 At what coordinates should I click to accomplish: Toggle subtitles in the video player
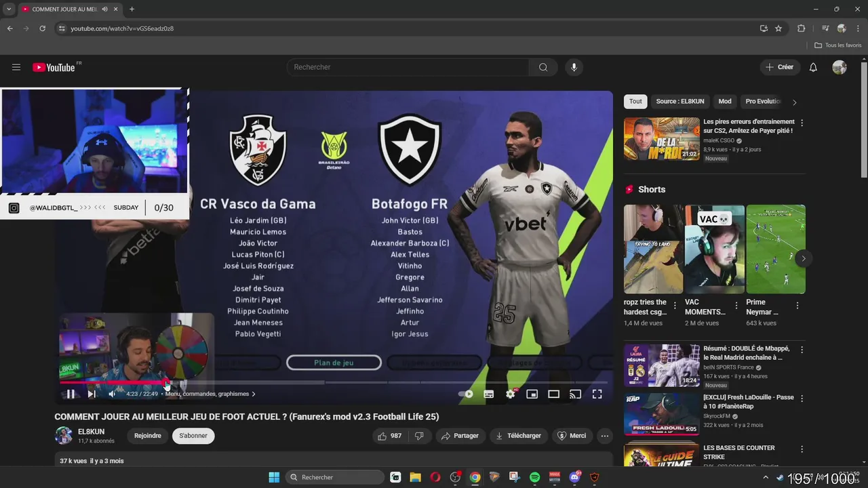488,394
